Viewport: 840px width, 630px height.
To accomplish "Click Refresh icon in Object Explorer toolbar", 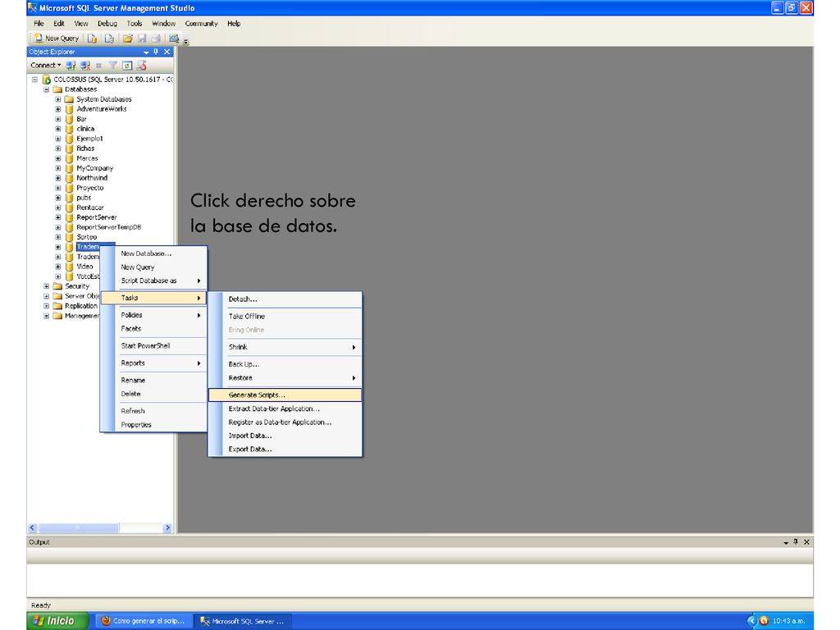I will (127, 66).
